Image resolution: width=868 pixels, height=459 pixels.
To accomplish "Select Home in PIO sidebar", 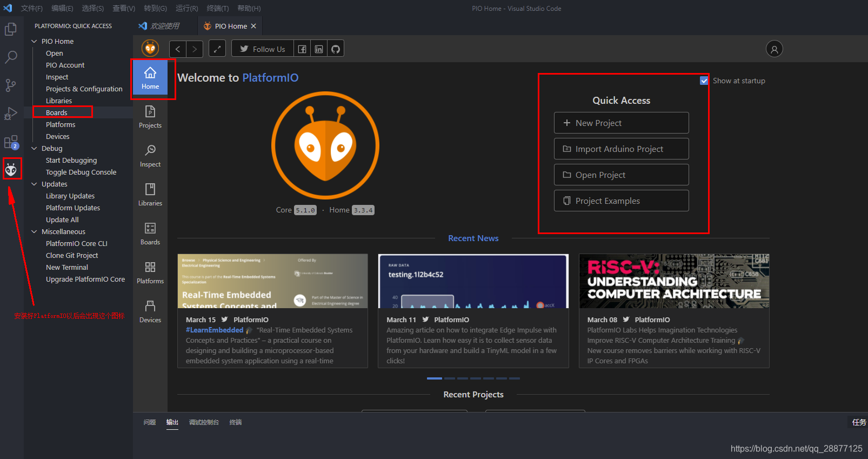I will point(150,78).
